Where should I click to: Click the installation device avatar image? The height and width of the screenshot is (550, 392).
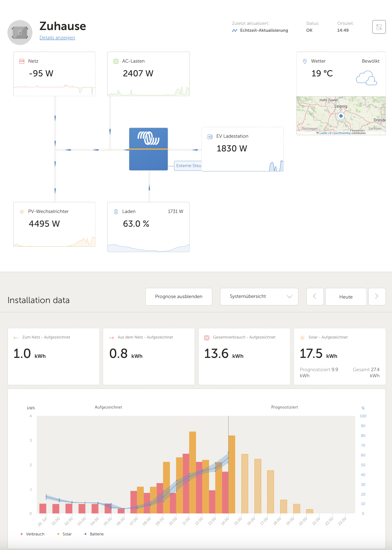[x=20, y=33]
